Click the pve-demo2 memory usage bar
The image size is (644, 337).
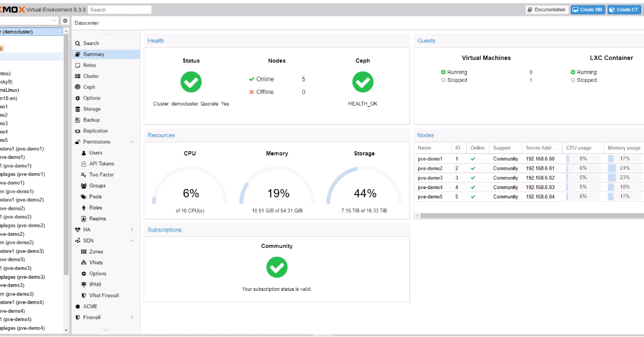tap(625, 168)
